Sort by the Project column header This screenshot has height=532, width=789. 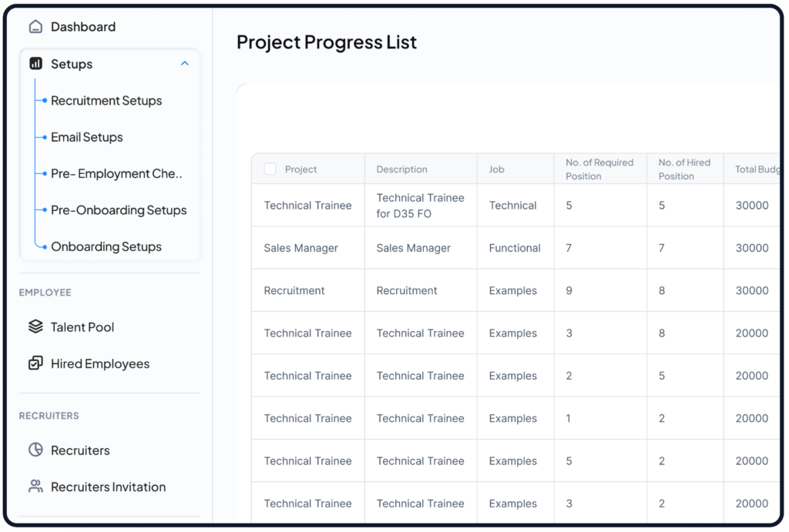click(300, 169)
